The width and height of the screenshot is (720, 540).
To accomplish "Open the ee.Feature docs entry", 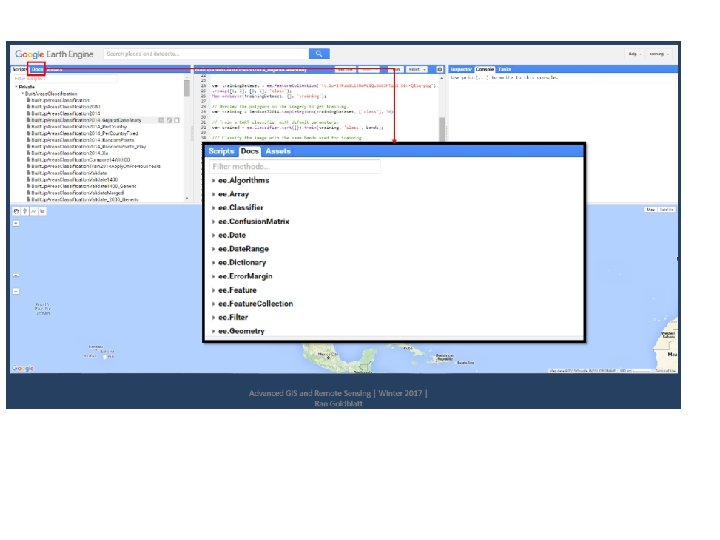I will click(x=237, y=290).
